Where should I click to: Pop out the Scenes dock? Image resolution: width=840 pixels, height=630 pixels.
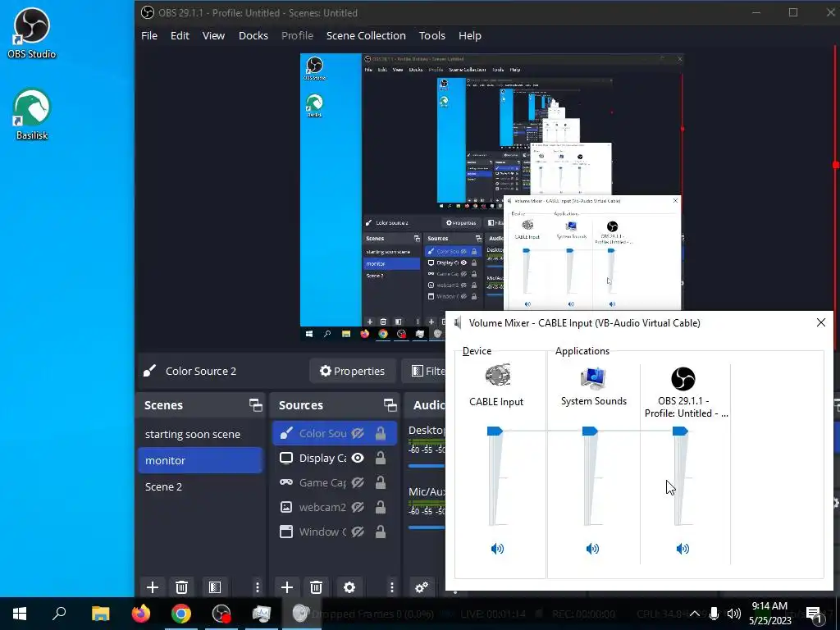point(256,405)
